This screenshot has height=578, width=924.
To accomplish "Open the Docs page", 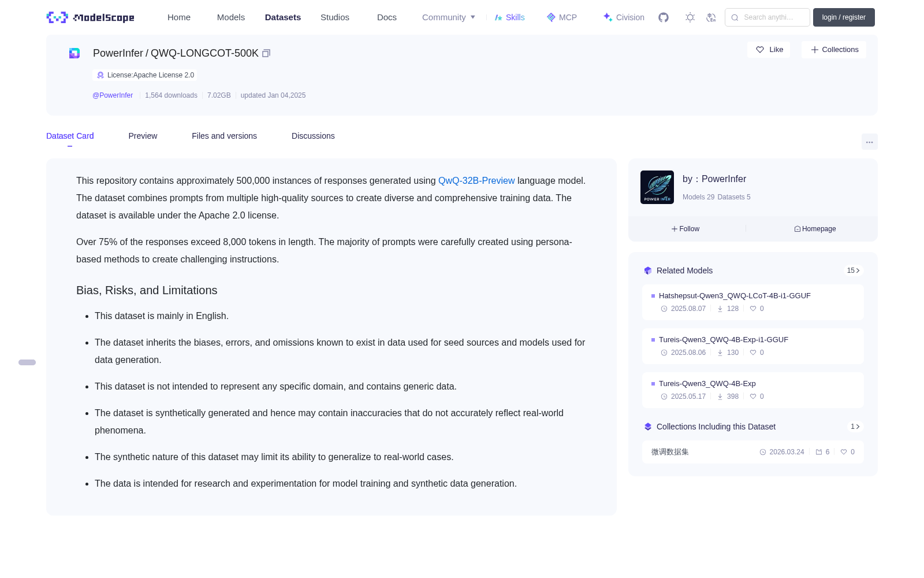I will click(x=387, y=17).
